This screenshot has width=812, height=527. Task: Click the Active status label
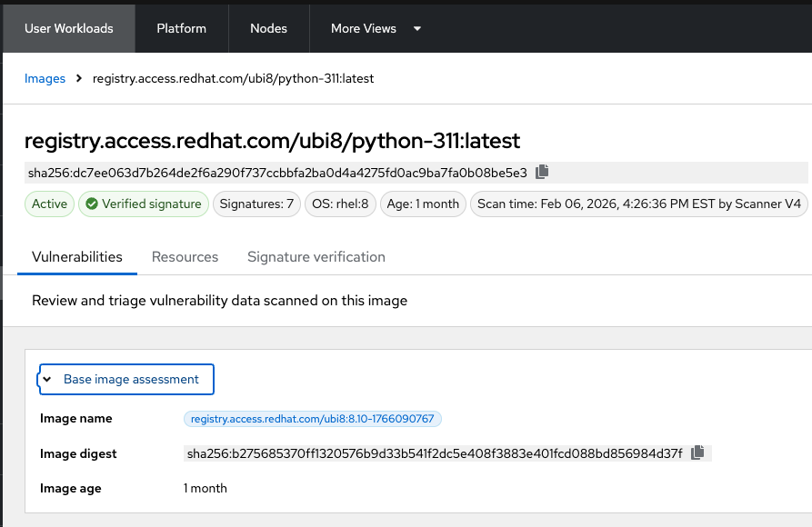[x=50, y=204]
